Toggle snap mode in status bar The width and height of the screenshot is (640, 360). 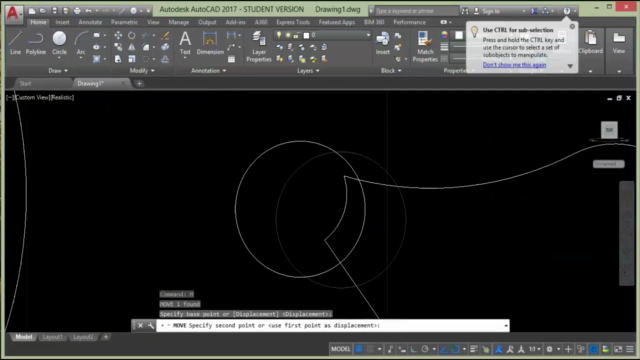point(370,349)
